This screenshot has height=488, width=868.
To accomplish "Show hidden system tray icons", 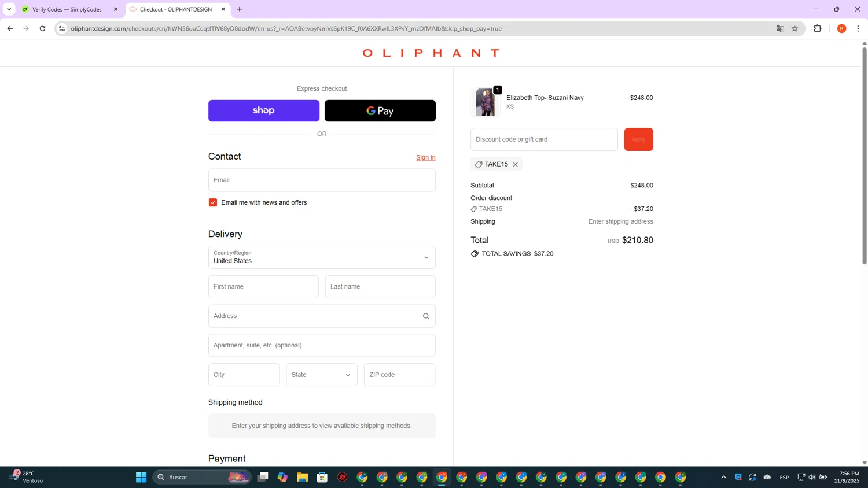I will click(x=723, y=477).
